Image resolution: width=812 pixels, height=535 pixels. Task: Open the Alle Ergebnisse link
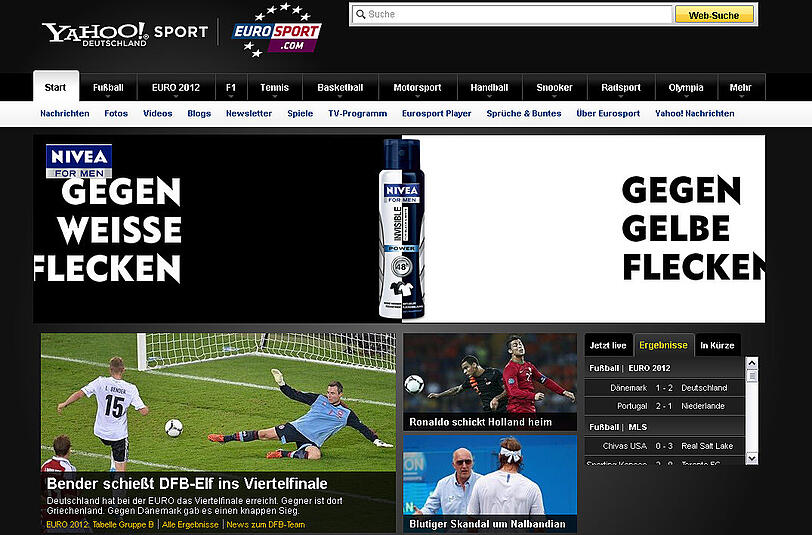click(190, 525)
